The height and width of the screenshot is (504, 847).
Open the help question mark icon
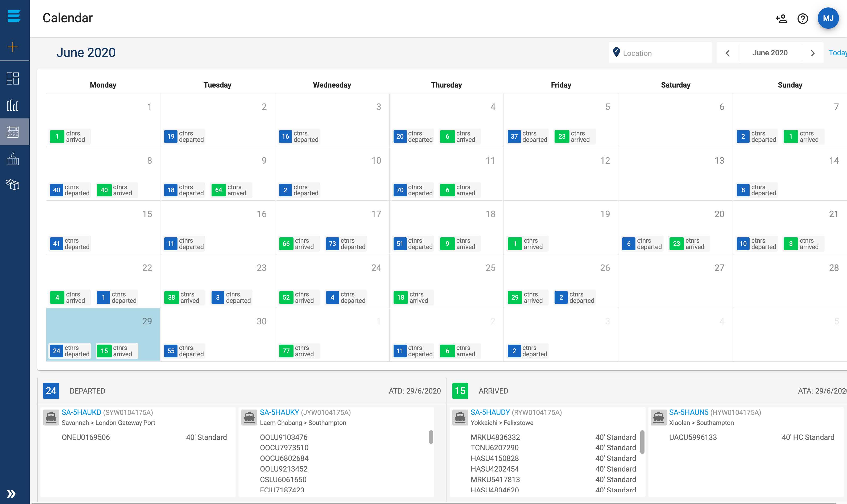pyautogui.click(x=803, y=18)
